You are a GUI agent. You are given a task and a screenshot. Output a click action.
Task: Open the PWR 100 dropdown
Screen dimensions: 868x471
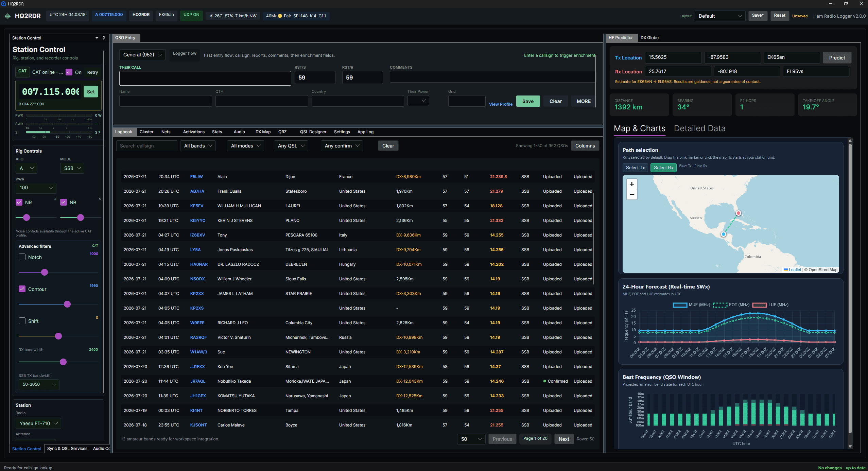click(x=36, y=188)
